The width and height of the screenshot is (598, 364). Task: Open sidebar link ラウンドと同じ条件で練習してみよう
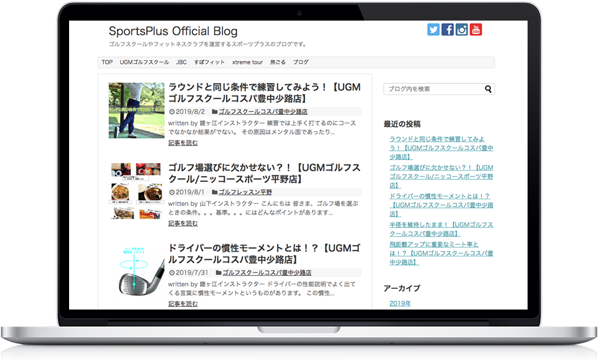[x=441, y=148]
